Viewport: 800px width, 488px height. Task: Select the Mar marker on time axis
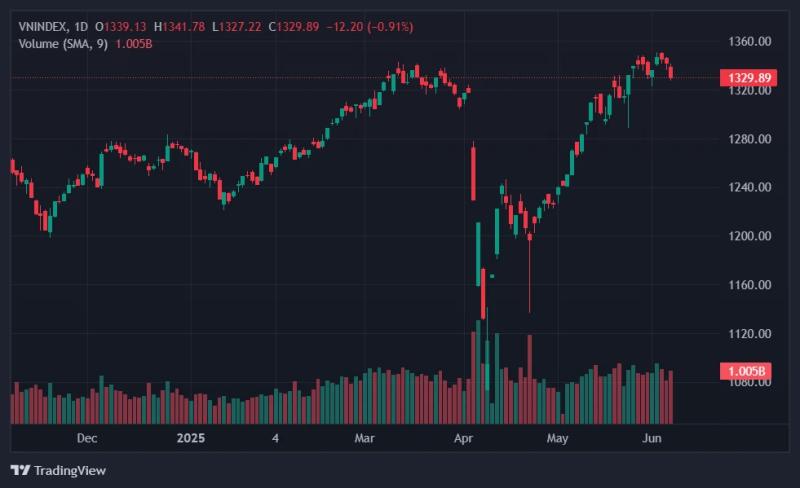coord(364,438)
